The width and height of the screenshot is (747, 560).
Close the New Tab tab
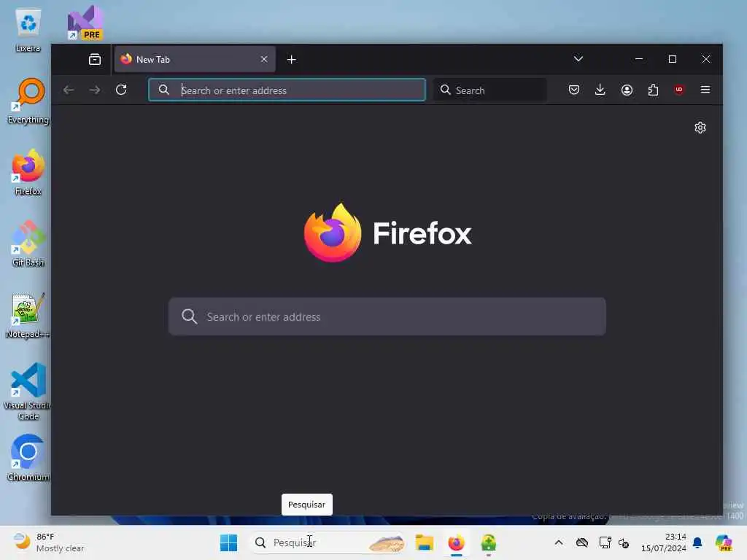tap(264, 59)
